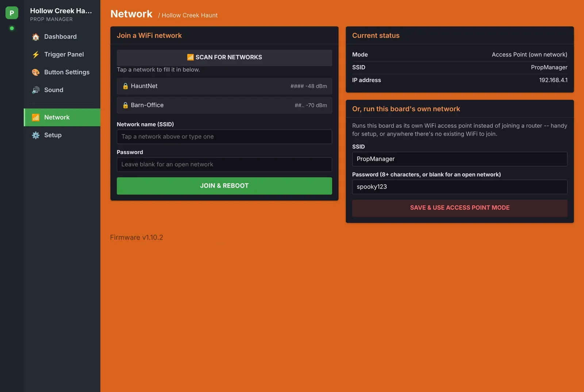Select the HauntNet network row
Screen dimensions: 584x392
pos(224,86)
